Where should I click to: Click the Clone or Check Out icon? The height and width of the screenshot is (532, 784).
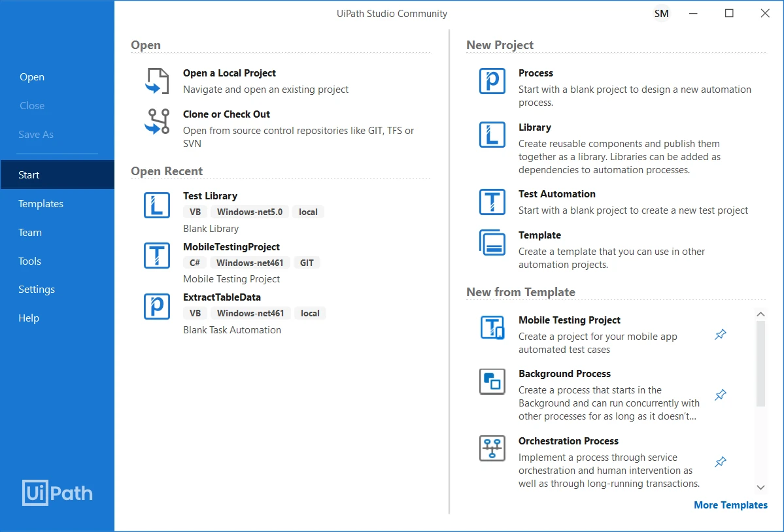click(157, 122)
